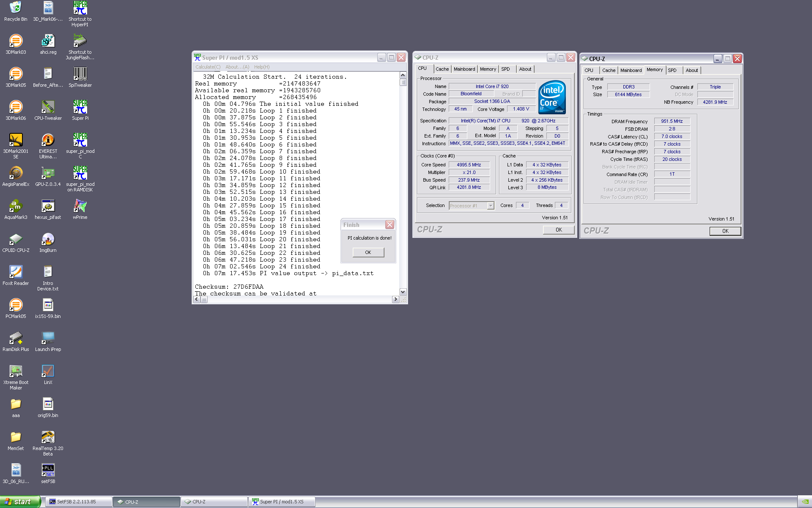The height and width of the screenshot is (508, 812).
Task: Launch the GPU-Z.0.3.4 desktop icon
Action: (48, 176)
